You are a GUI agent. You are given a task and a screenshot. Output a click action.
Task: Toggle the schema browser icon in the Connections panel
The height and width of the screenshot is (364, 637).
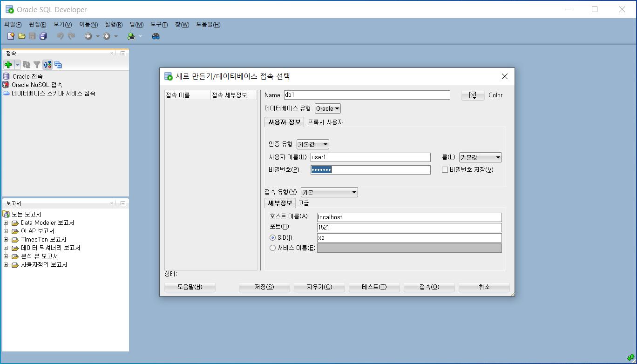47,65
